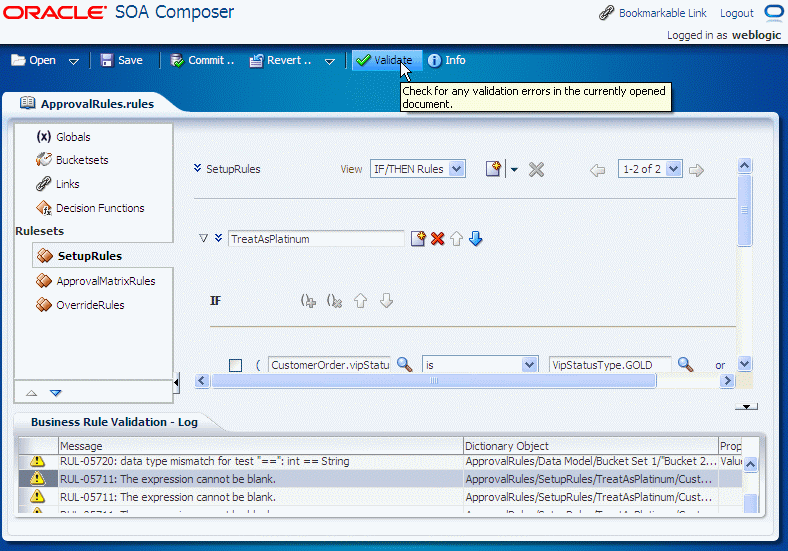788x551 pixels.
Task: Switch to Business Rule Validation - Log tab
Action: pos(114,422)
